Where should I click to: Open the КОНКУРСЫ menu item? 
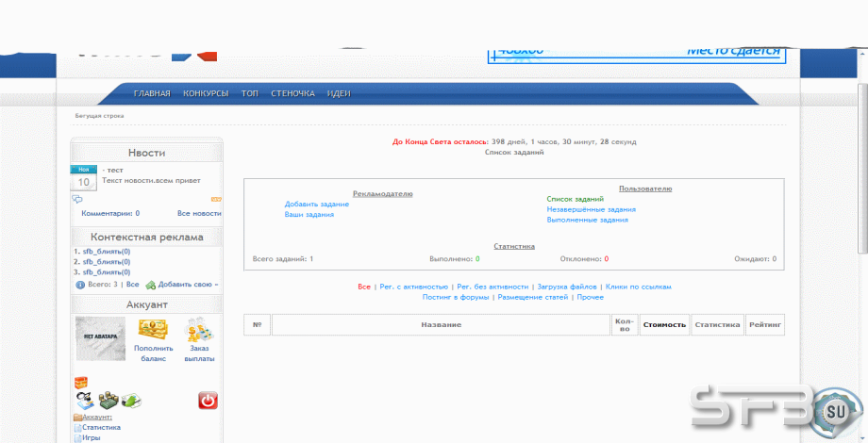point(206,93)
